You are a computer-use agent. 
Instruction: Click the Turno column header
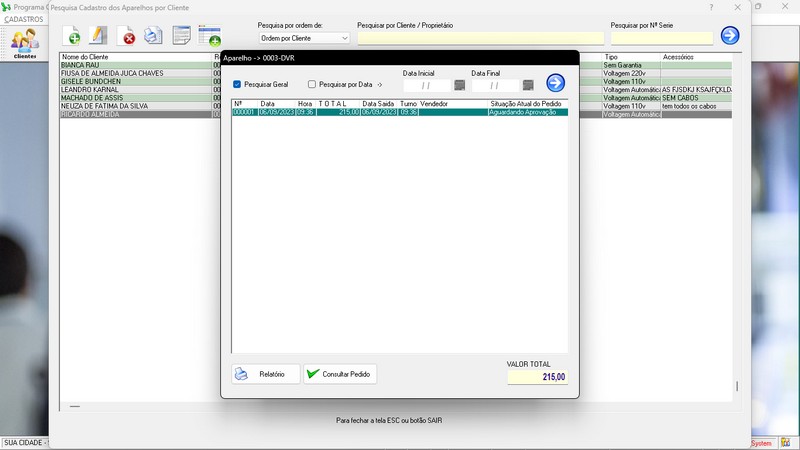pos(408,104)
